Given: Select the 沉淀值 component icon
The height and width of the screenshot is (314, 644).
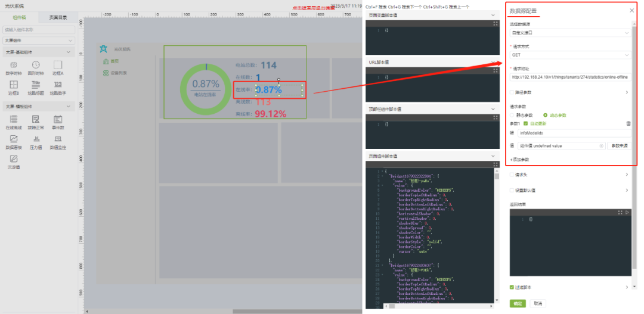Looking at the screenshot, I should pyautogui.click(x=14, y=159).
